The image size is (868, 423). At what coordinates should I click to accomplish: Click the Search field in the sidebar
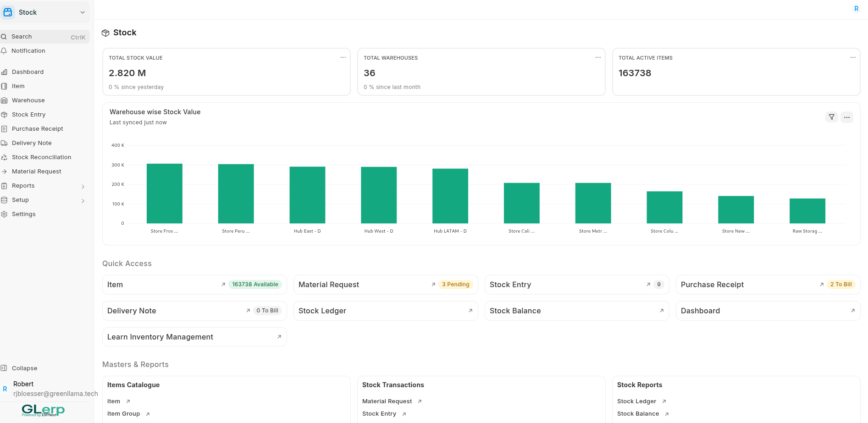pos(44,37)
